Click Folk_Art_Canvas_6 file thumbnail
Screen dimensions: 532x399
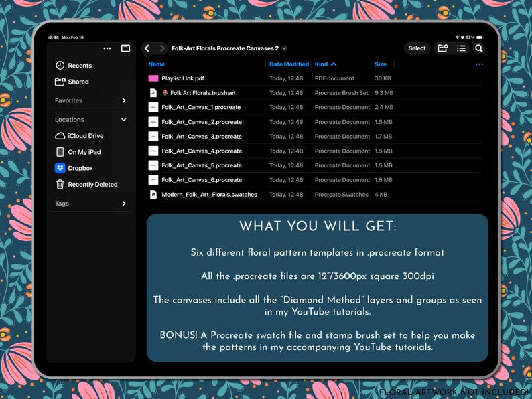click(x=153, y=180)
